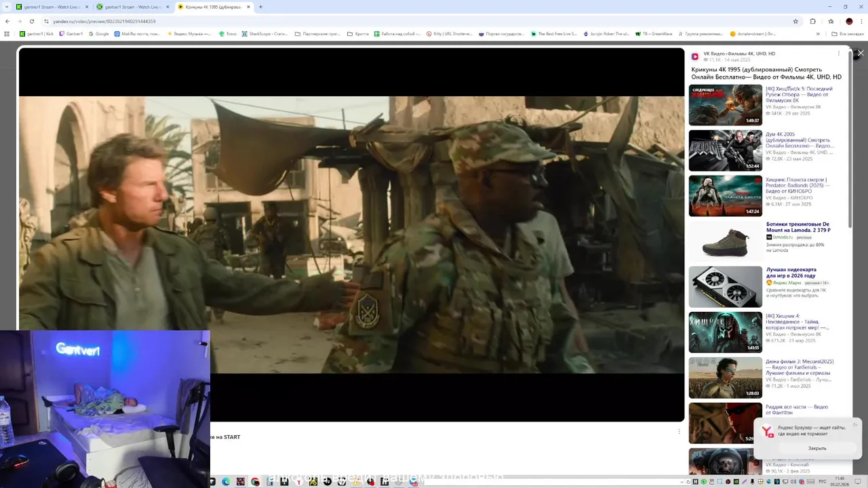Open the three-dot menu beside VK Видео header
This screenshot has height=488, width=868.
[838, 54]
